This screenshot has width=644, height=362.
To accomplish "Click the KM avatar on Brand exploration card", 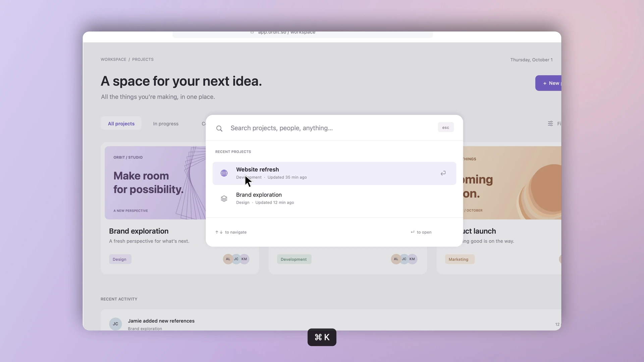I will tap(245, 259).
